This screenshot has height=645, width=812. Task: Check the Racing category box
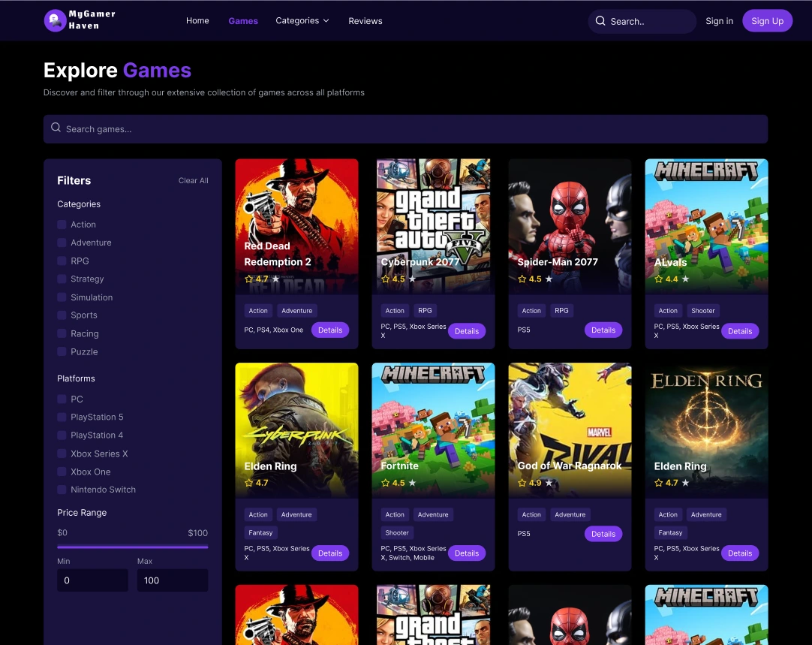tap(62, 333)
